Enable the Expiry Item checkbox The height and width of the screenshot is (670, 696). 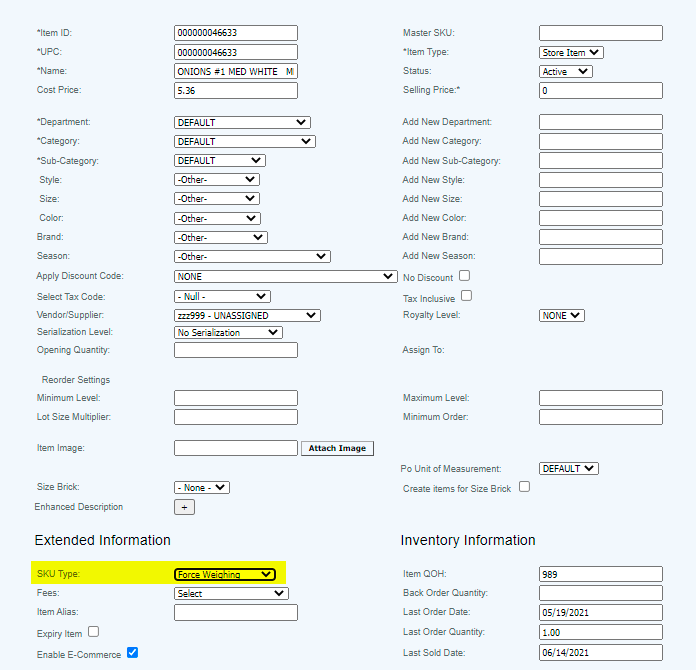point(94,632)
